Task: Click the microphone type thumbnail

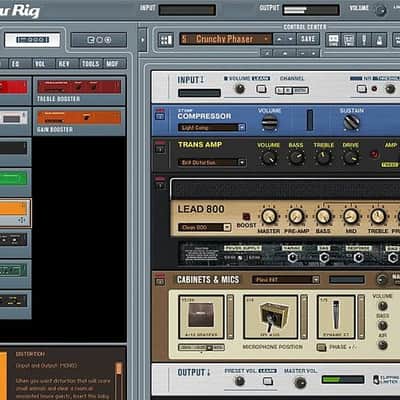Action: point(336,317)
